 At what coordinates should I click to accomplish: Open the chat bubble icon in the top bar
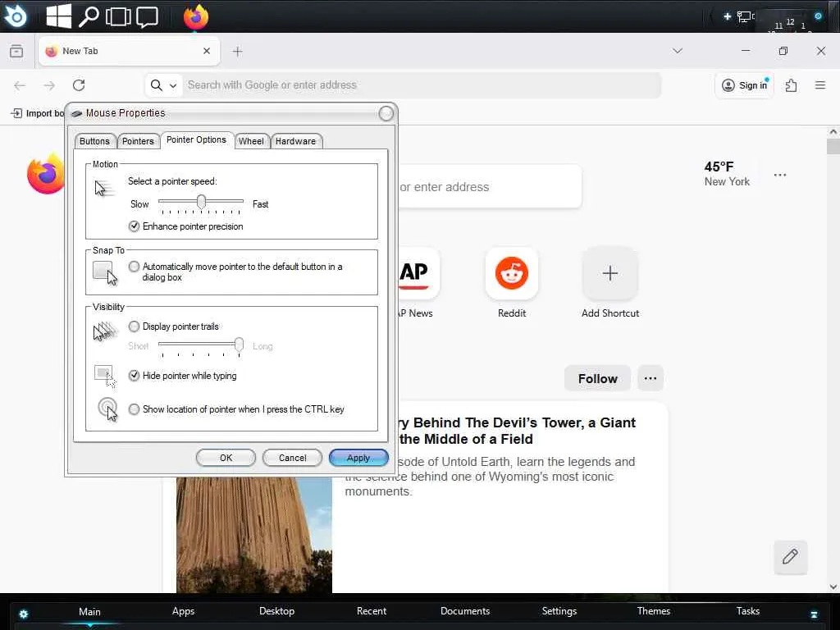pyautogui.click(x=147, y=16)
